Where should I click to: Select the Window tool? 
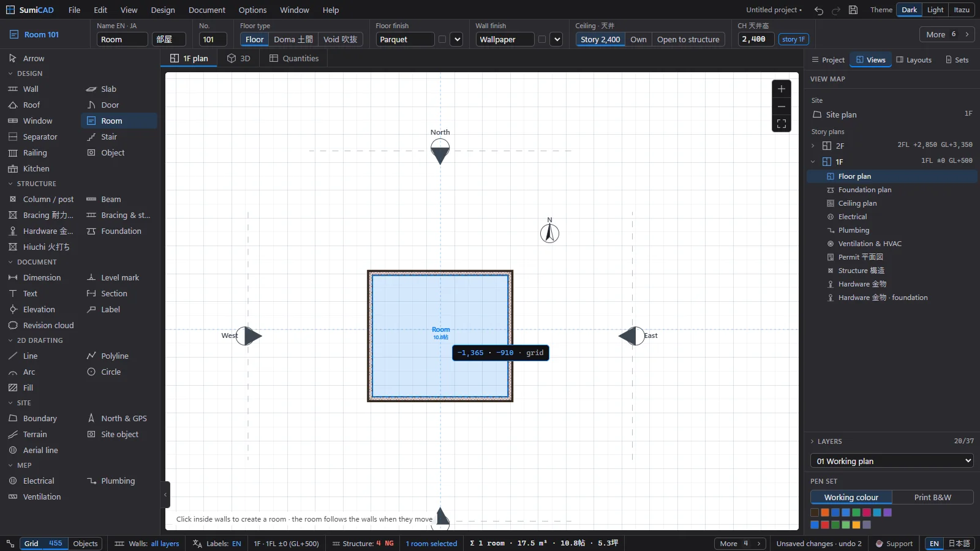click(x=40, y=121)
